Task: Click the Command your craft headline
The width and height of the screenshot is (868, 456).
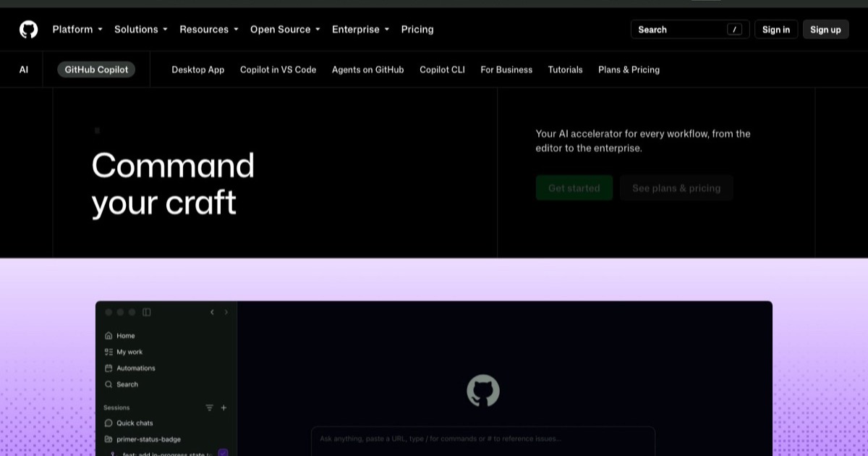Action: (x=173, y=184)
